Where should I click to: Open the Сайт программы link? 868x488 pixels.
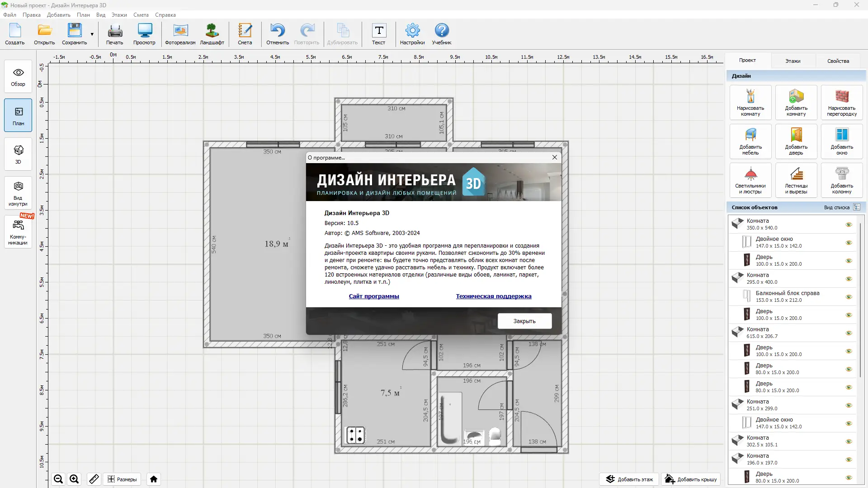[373, 296]
